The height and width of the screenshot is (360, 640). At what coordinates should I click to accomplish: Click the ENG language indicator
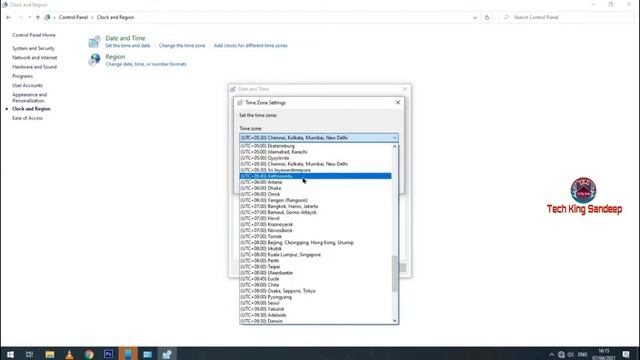tap(582, 355)
